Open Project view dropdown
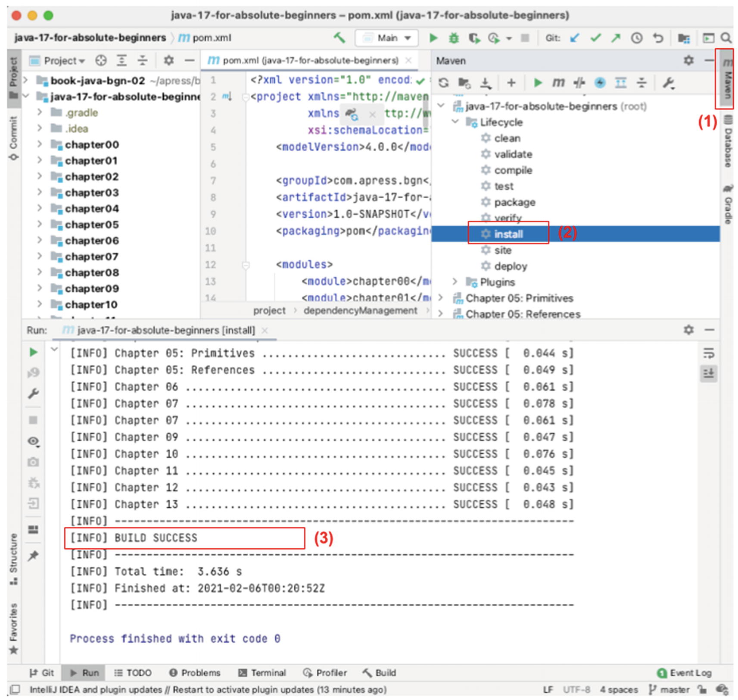 click(x=63, y=60)
